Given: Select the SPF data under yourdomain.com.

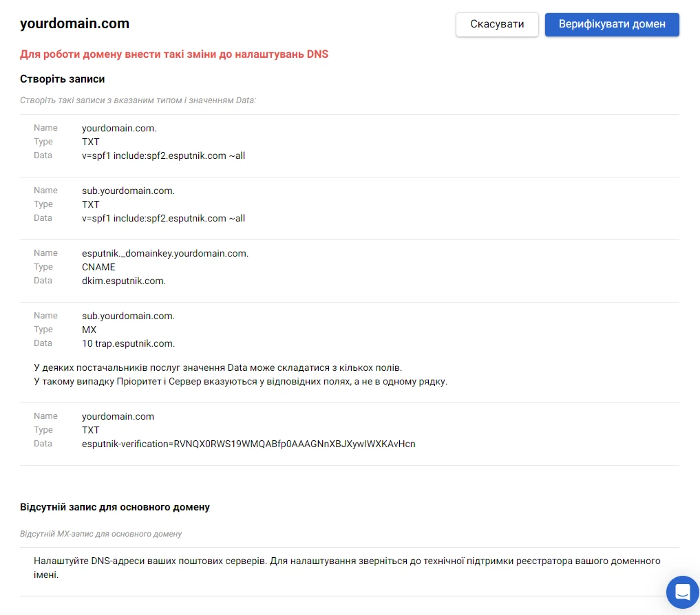Looking at the screenshot, I should point(163,155).
